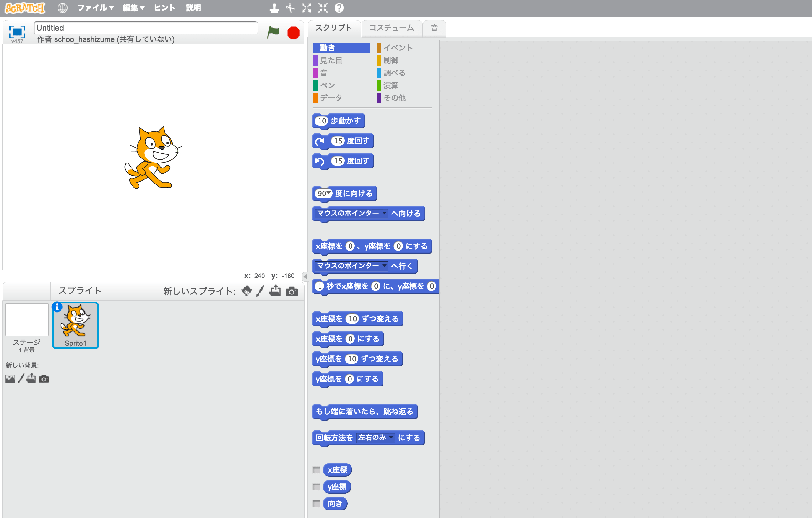Open 説明 menu item
812x518 pixels.
[x=194, y=8]
